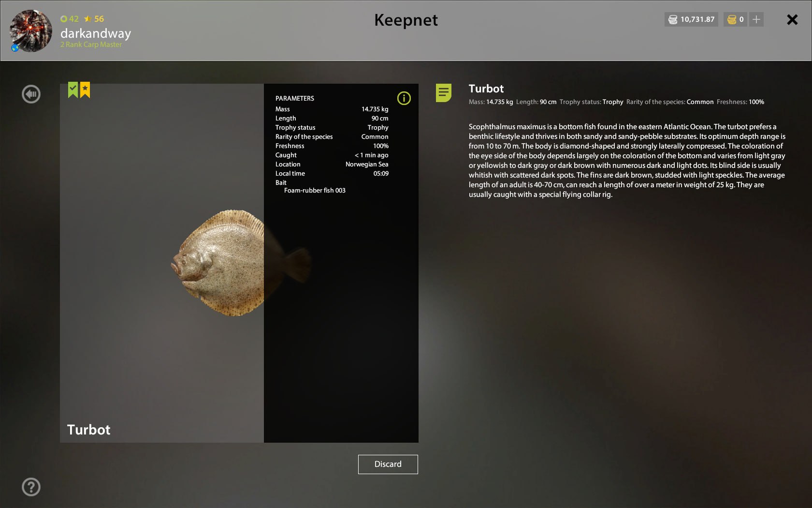Click the Bait label in Parameters
Viewport: 812px width, 508px height.
[x=281, y=182]
